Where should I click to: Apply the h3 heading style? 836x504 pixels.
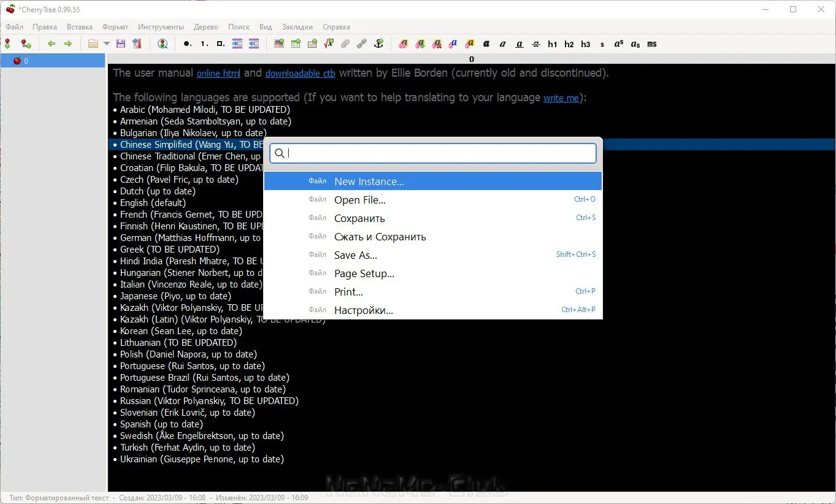pos(586,44)
